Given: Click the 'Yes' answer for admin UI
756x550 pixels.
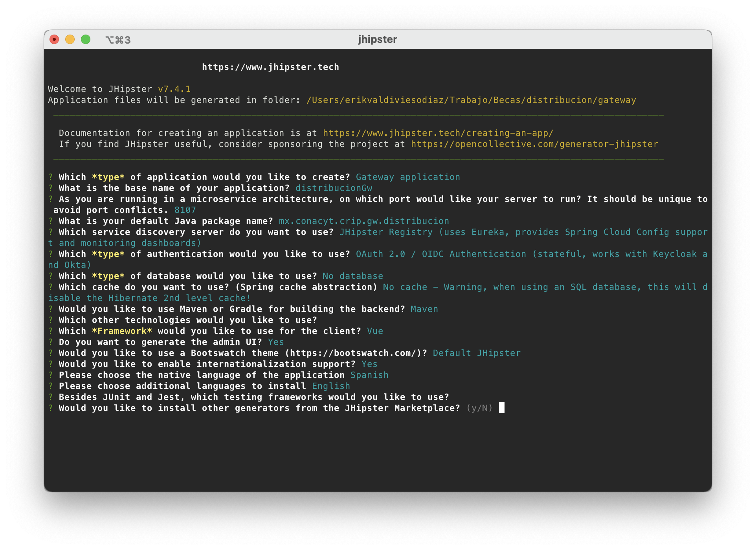Looking at the screenshot, I should [276, 342].
